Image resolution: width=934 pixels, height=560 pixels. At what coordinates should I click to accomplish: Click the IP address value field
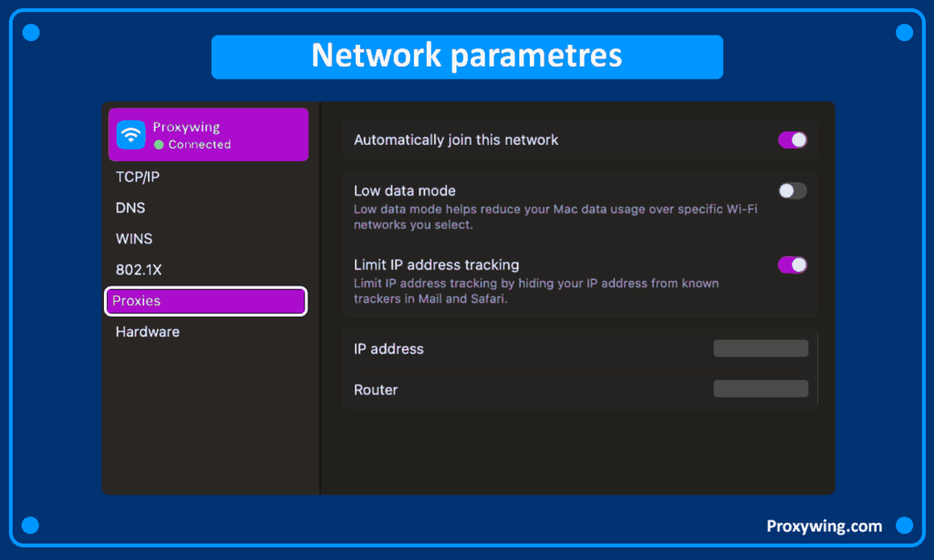click(761, 348)
